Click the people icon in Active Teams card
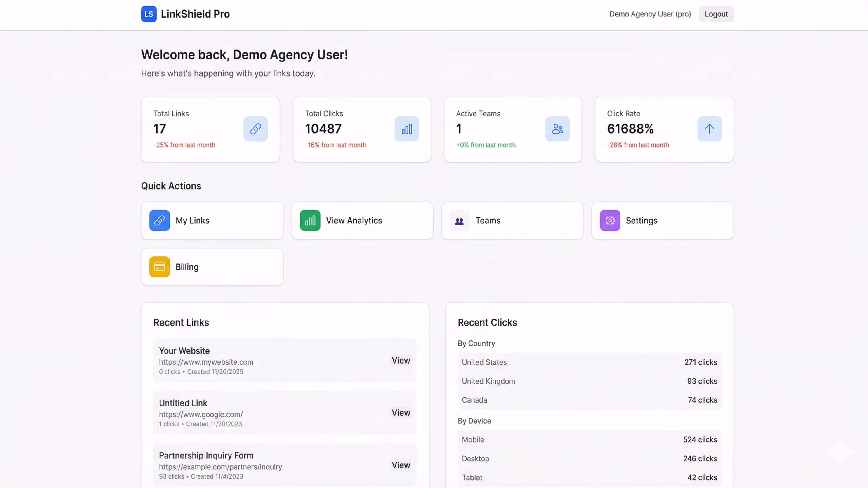This screenshot has width=868, height=488. click(557, 129)
